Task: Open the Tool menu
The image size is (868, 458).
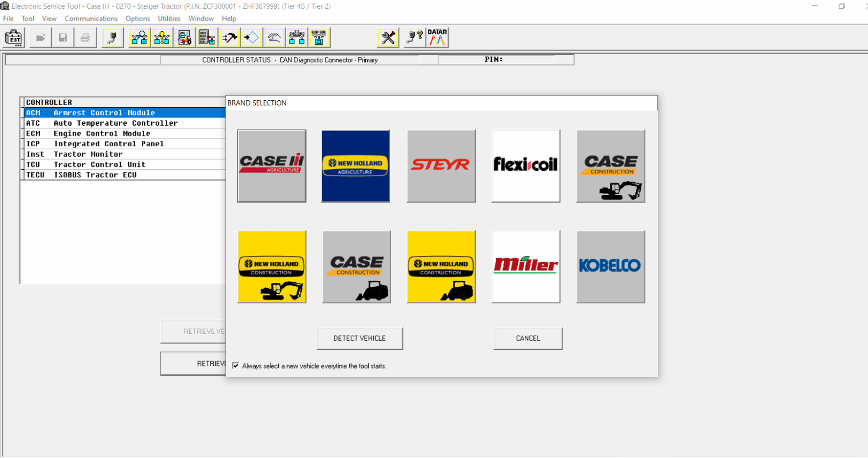Action: point(28,19)
